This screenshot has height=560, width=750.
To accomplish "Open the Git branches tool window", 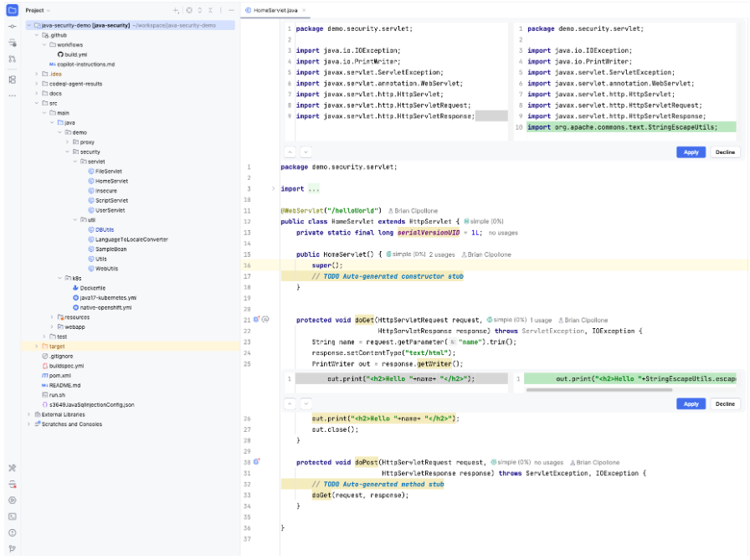I will [13, 548].
